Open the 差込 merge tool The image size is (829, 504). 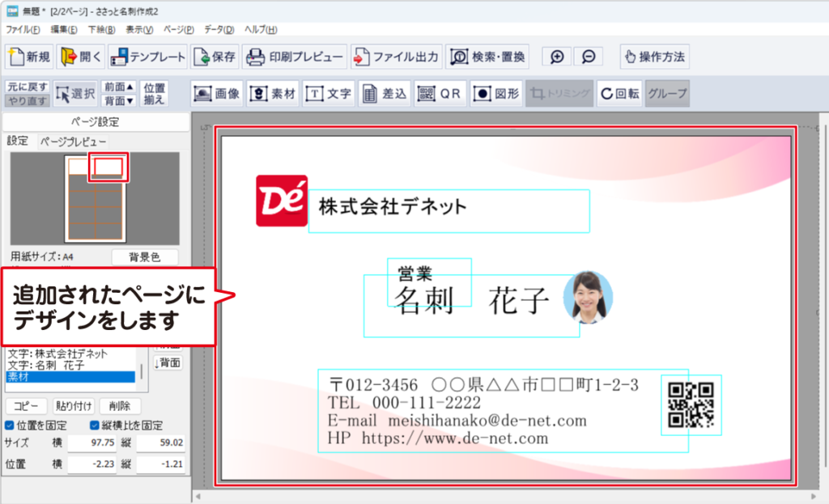point(385,94)
